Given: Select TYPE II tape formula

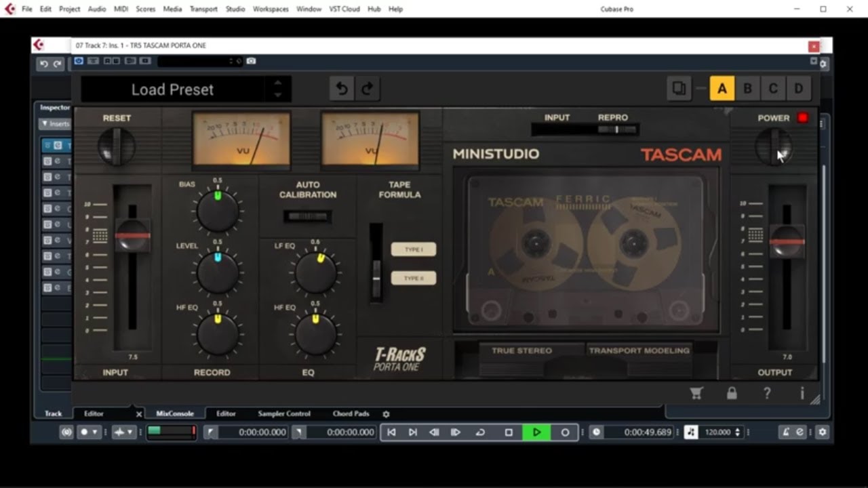Looking at the screenshot, I should tap(414, 278).
